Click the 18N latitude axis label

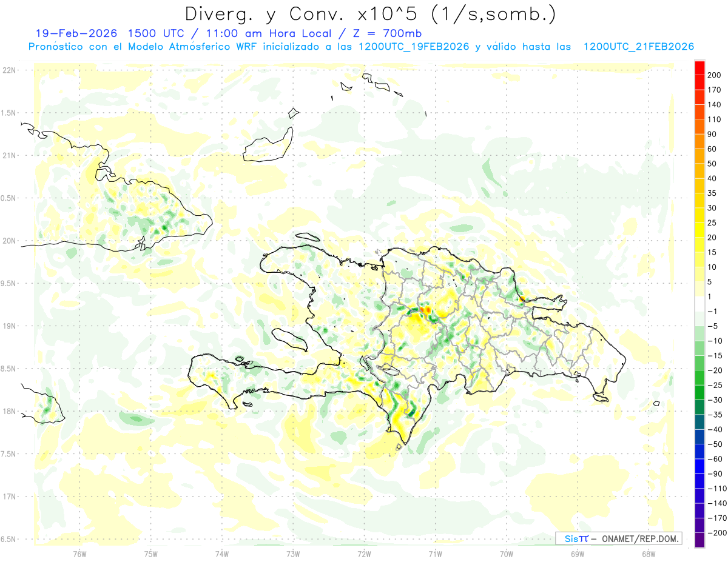click(x=9, y=412)
